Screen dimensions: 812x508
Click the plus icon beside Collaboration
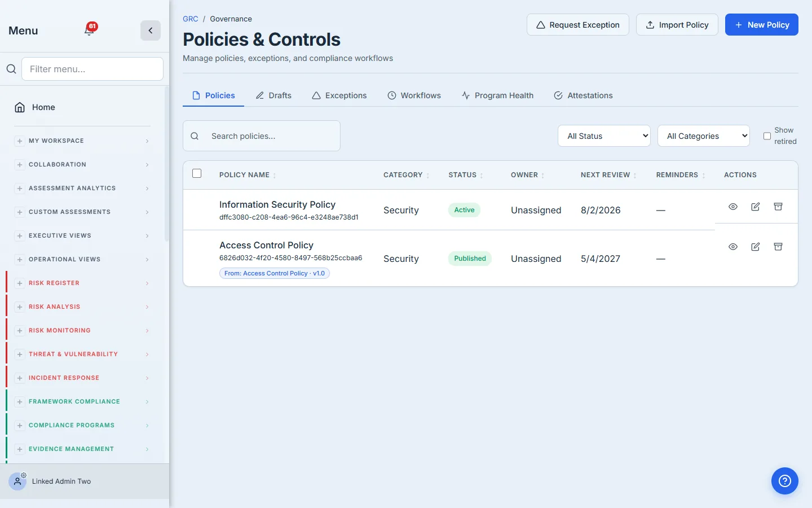click(20, 165)
